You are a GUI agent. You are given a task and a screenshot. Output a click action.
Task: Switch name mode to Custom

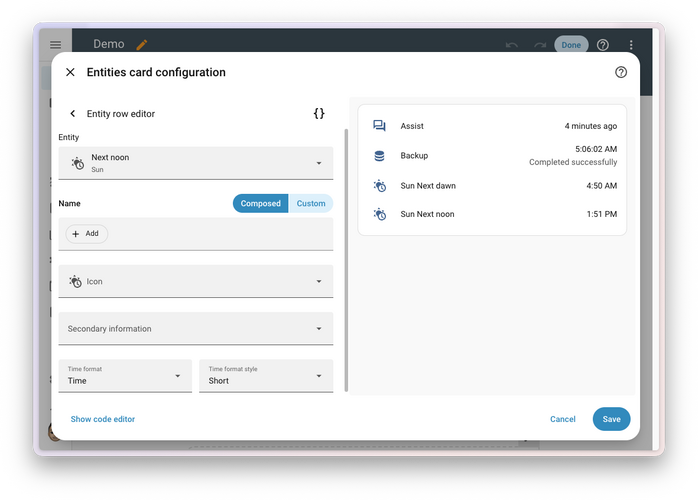click(x=311, y=203)
